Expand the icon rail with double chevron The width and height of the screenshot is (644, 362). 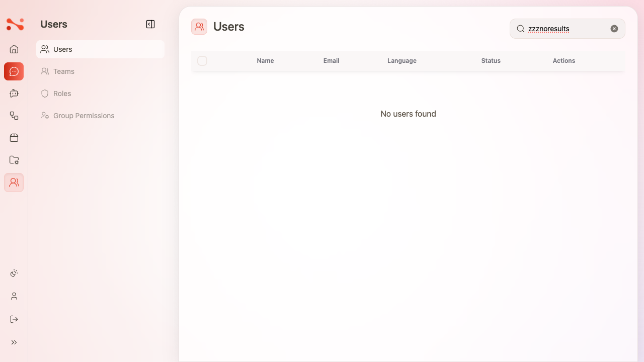pyautogui.click(x=14, y=342)
